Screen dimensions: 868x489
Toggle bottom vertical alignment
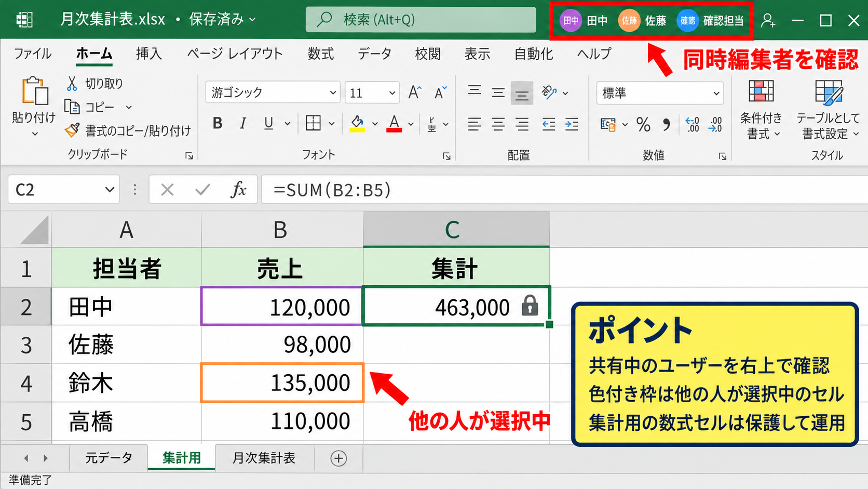tap(522, 94)
